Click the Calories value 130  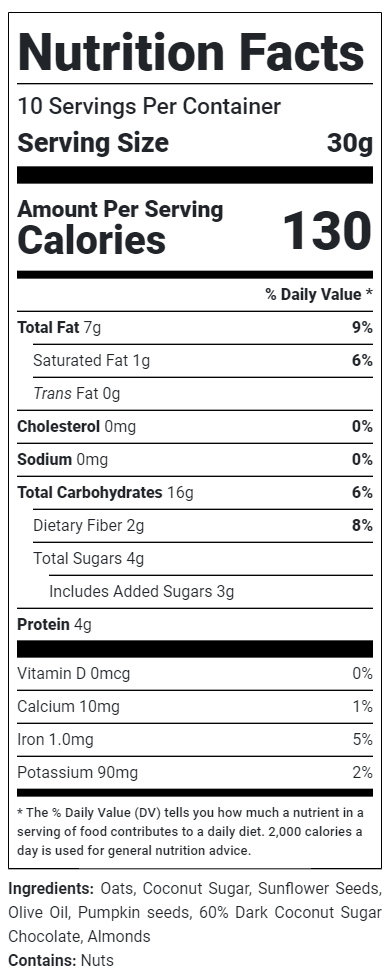pyautogui.click(x=328, y=231)
